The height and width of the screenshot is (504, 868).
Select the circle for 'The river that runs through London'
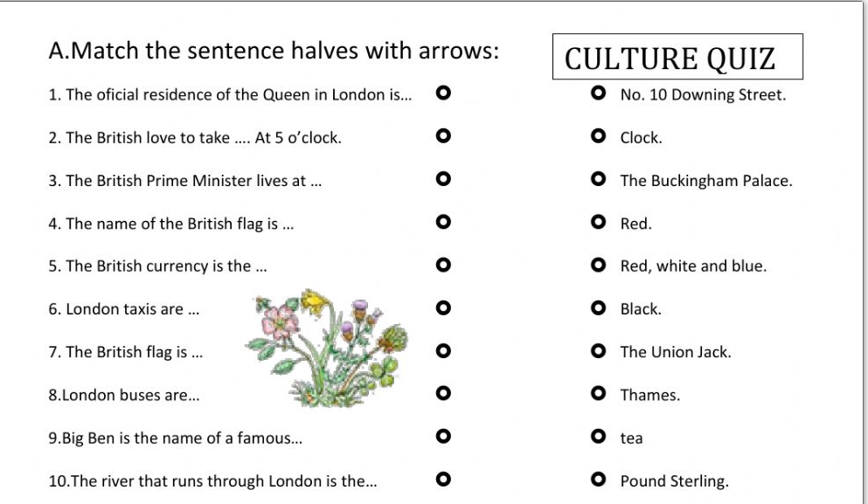(443, 479)
